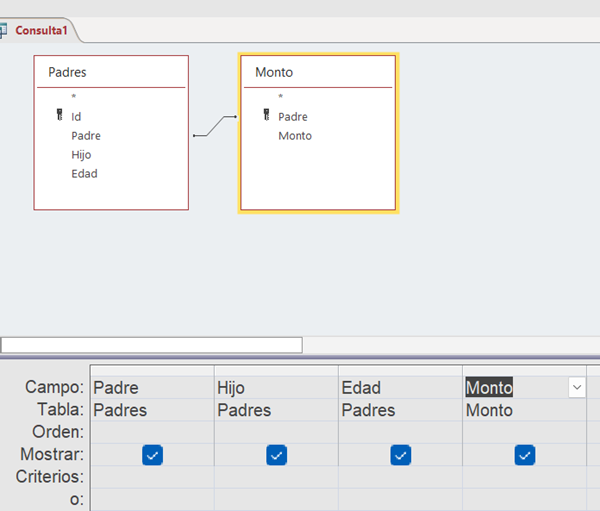Viewport: 600px width, 511px height.
Task: Select the Id field in Padres table
Action: [76, 117]
